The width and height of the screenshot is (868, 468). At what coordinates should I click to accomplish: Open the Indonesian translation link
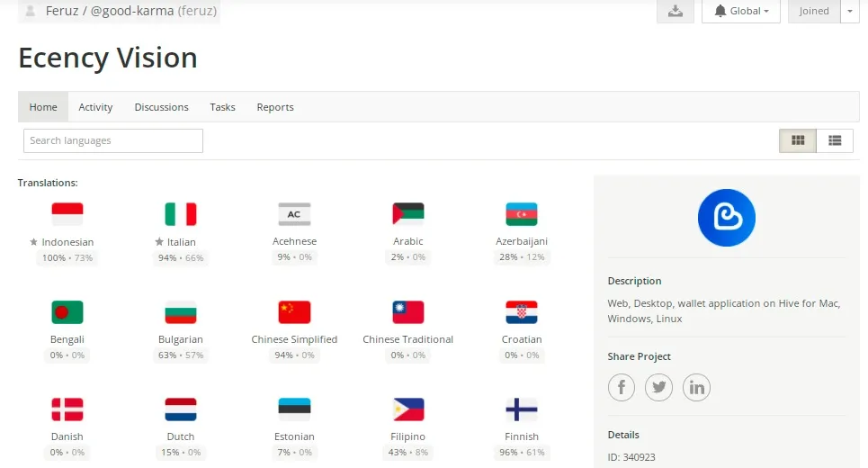pos(67,242)
